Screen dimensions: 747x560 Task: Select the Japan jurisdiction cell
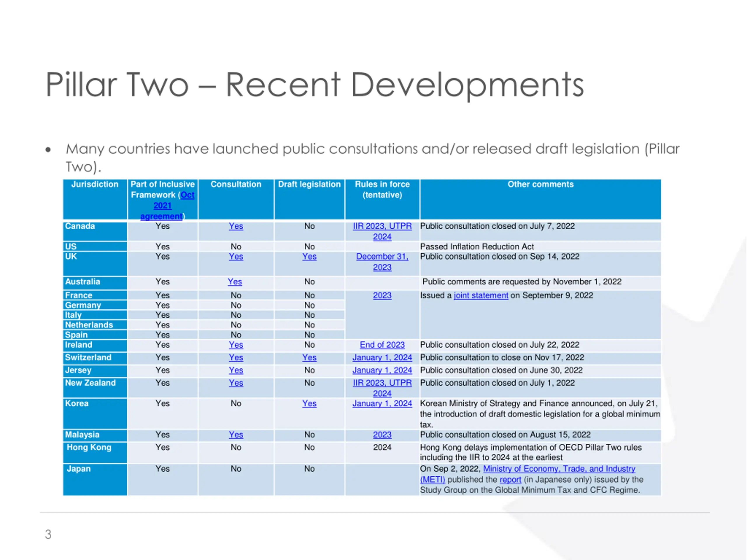click(x=95, y=480)
